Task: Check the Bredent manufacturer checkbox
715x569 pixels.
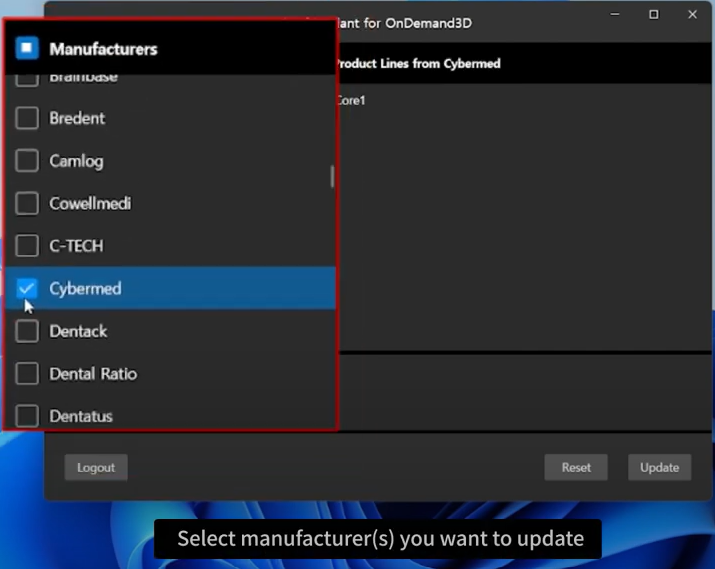Action: point(27,118)
